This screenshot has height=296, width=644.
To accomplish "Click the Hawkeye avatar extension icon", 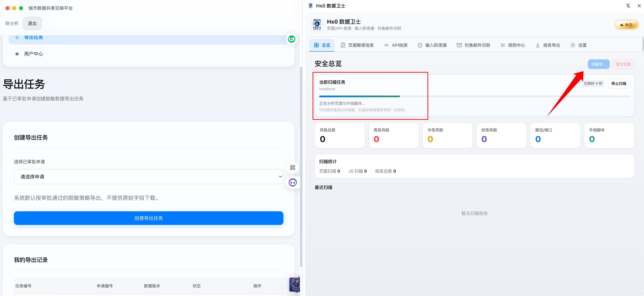I will (x=294, y=284).
